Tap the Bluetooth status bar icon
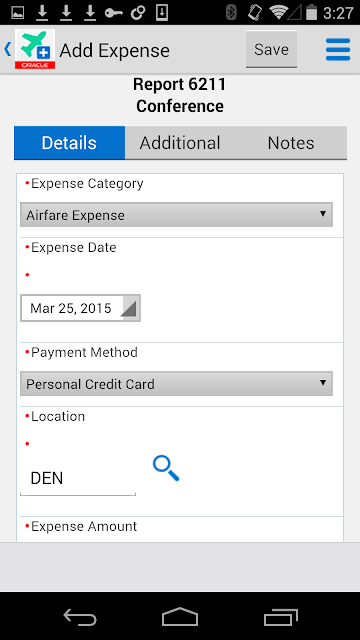The width and height of the screenshot is (360, 640). [x=231, y=13]
